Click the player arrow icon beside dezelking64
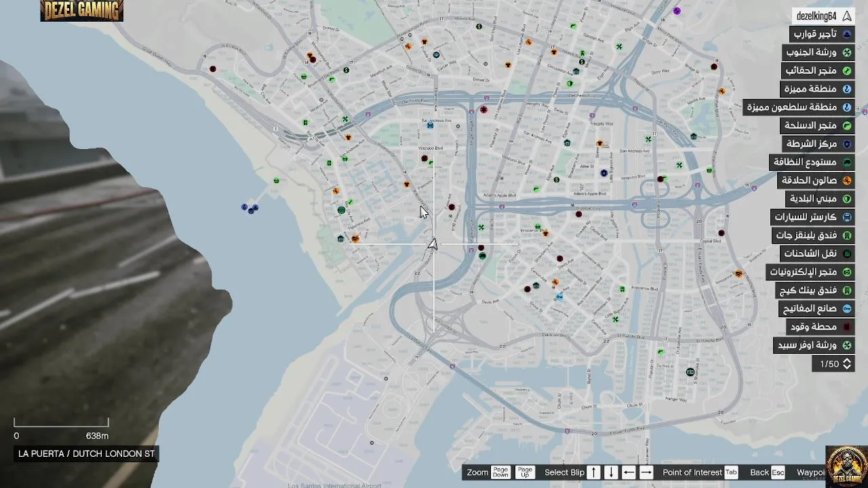 pos(846,16)
